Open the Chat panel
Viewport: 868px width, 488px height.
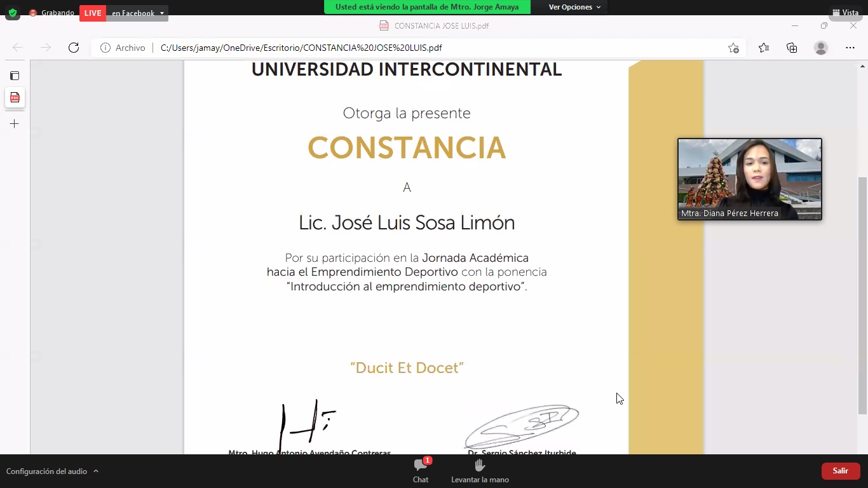tap(421, 471)
